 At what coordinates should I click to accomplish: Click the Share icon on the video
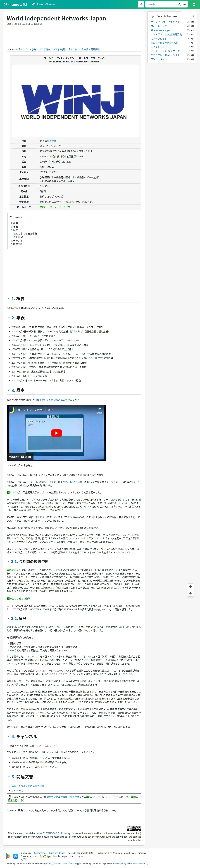click(x=99, y=410)
